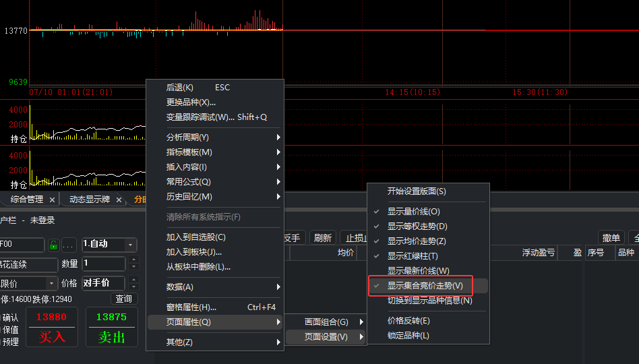Expand 分析周期(Y) submenu
639x364 pixels.
(215, 138)
